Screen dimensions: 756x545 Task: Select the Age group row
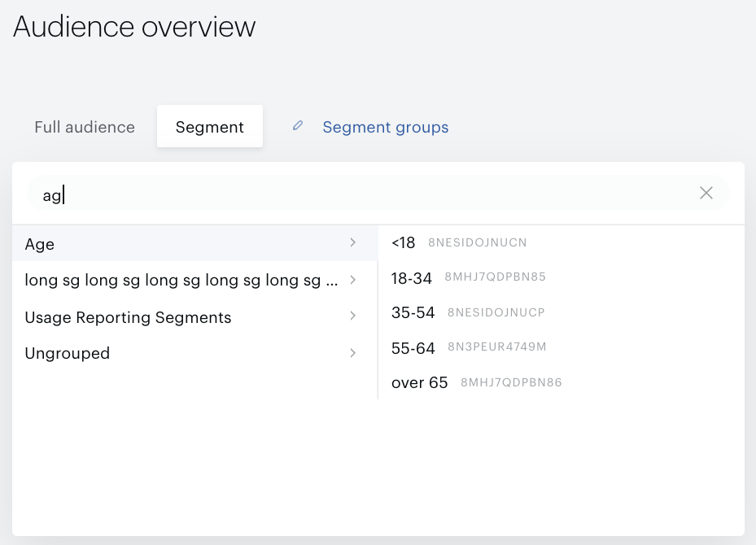[x=194, y=244]
